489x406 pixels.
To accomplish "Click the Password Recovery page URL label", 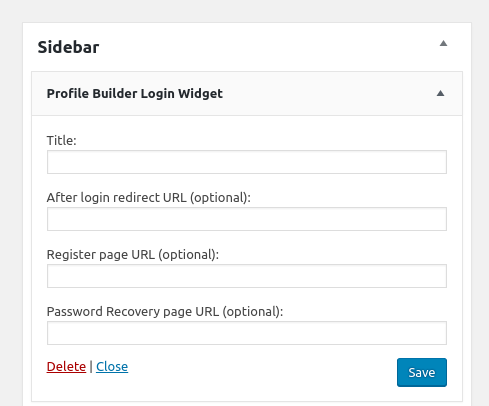I will coord(165,312).
